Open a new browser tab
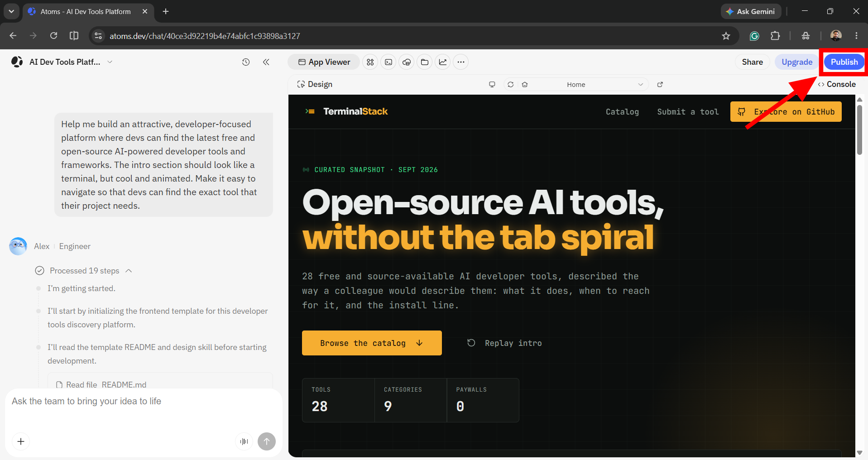This screenshot has width=868, height=460. pyautogui.click(x=166, y=11)
